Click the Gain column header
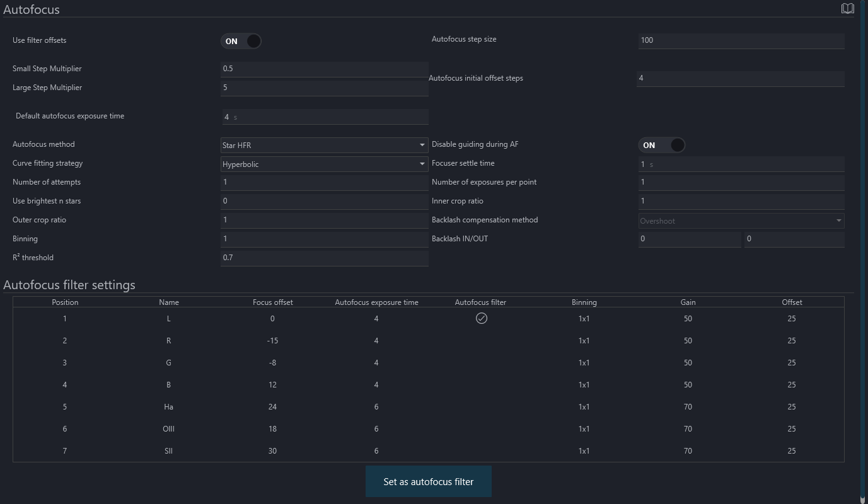This screenshot has width=868, height=504. 688,302
